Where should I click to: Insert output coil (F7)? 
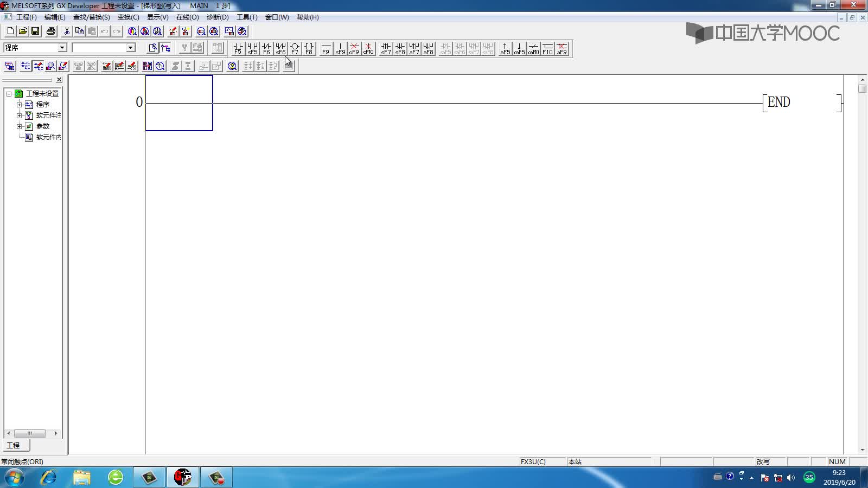(295, 49)
